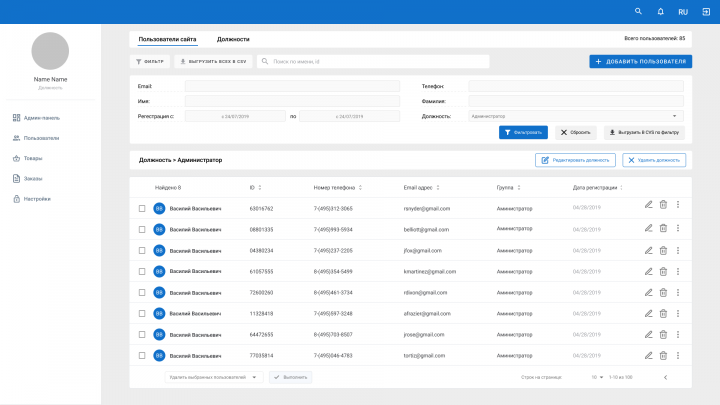Click pencil icon for user jrose@gmail.com
Viewport: 720px width, 405px height.
pyautogui.click(x=648, y=335)
